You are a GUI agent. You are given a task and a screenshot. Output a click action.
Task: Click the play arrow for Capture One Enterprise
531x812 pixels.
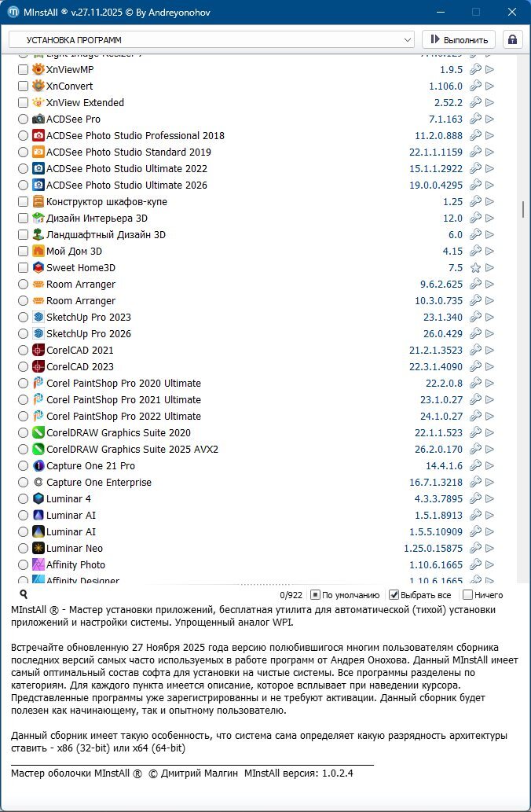click(x=490, y=483)
